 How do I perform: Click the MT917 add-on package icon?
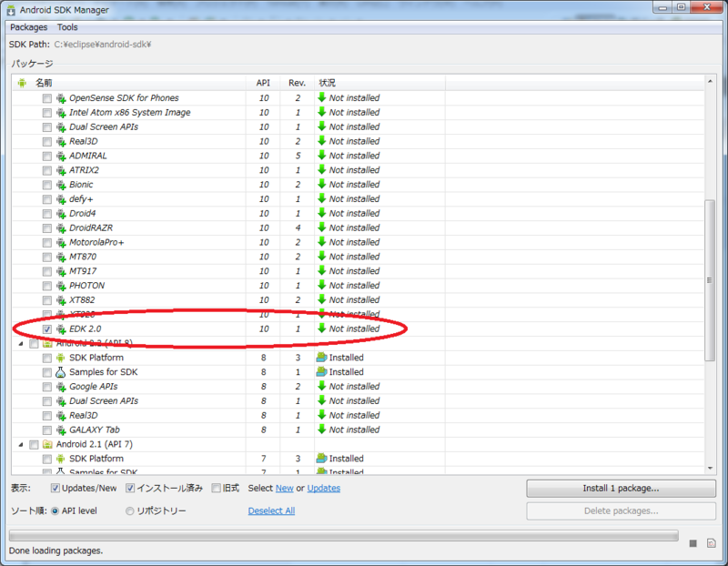61,271
